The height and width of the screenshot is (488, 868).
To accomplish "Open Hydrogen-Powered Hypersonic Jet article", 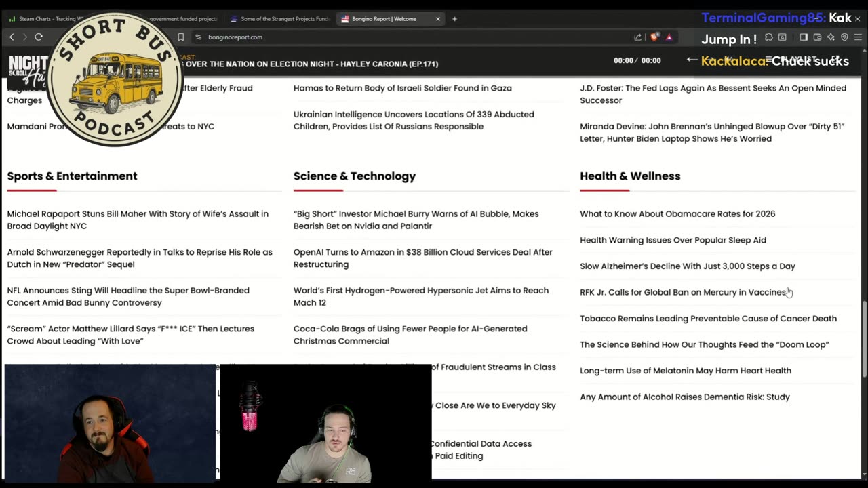I will tap(421, 297).
